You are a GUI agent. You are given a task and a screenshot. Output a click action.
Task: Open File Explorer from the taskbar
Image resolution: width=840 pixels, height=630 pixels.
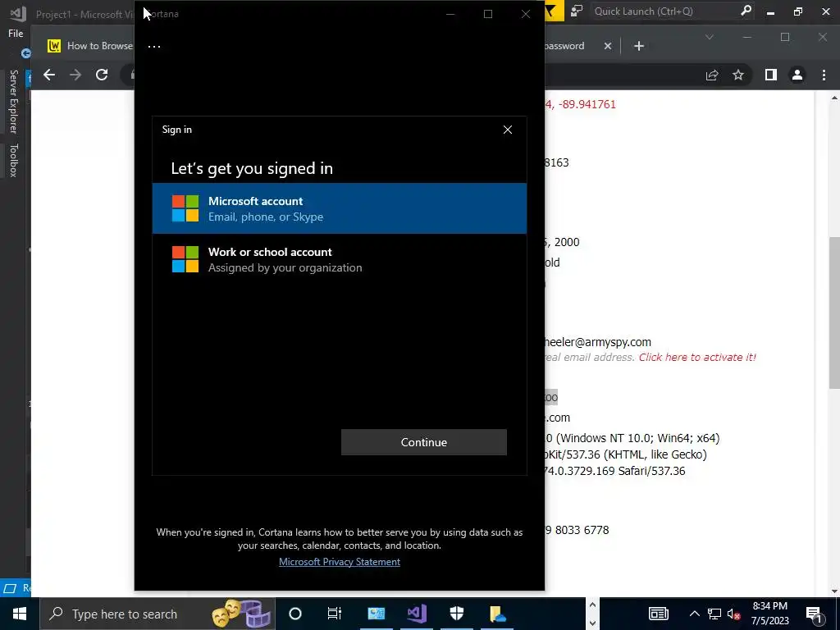[498, 614]
